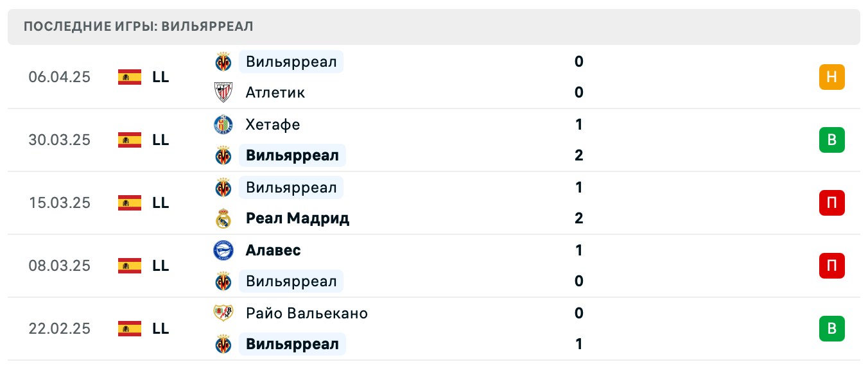
Task: Click green win badge for Rayo Vallecano match
Action: click(x=831, y=329)
